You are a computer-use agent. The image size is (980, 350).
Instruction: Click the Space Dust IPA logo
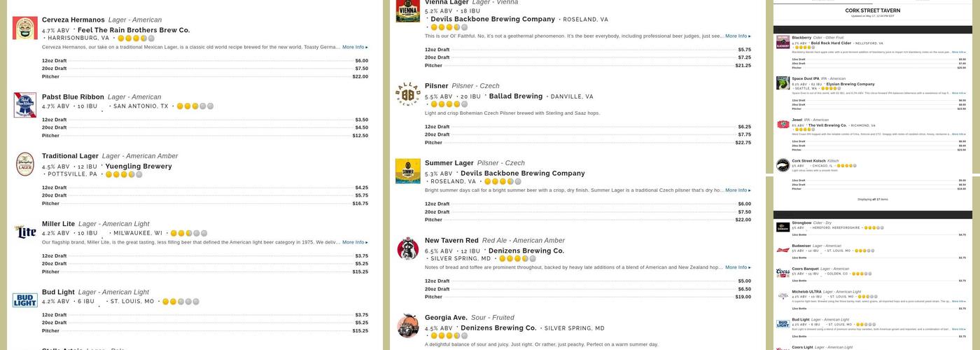tap(783, 83)
